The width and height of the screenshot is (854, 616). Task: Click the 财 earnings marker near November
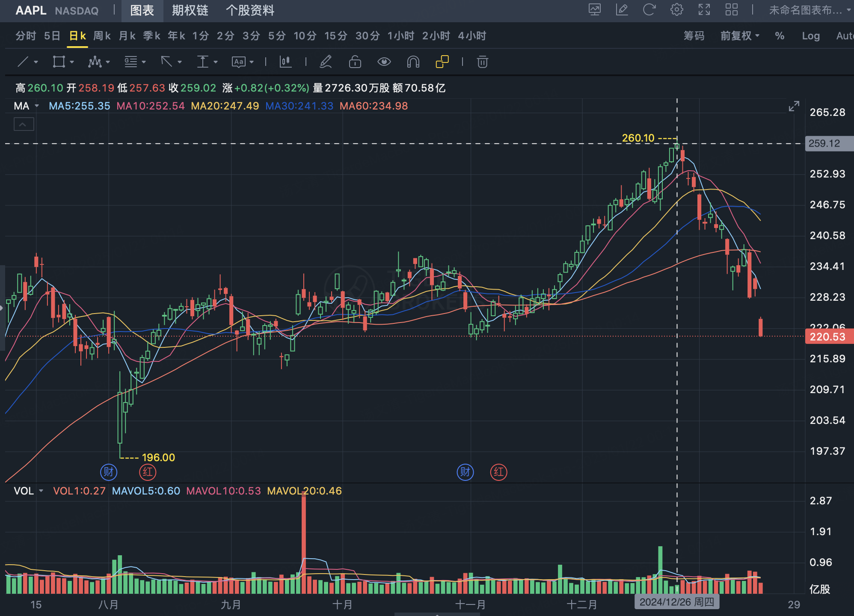click(465, 472)
